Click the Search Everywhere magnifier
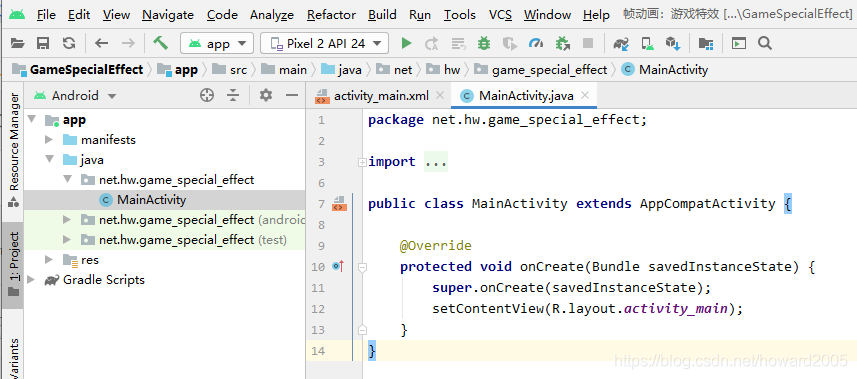 [765, 43]
